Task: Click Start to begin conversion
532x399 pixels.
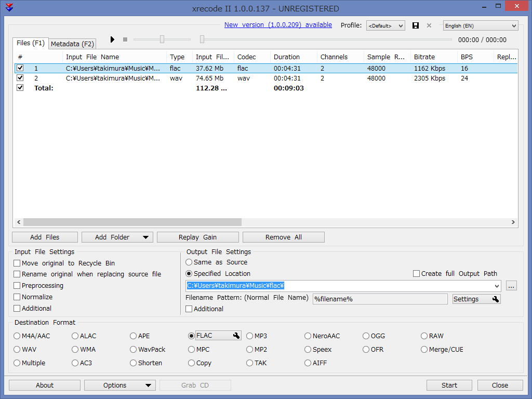Action: pos(449,385)
